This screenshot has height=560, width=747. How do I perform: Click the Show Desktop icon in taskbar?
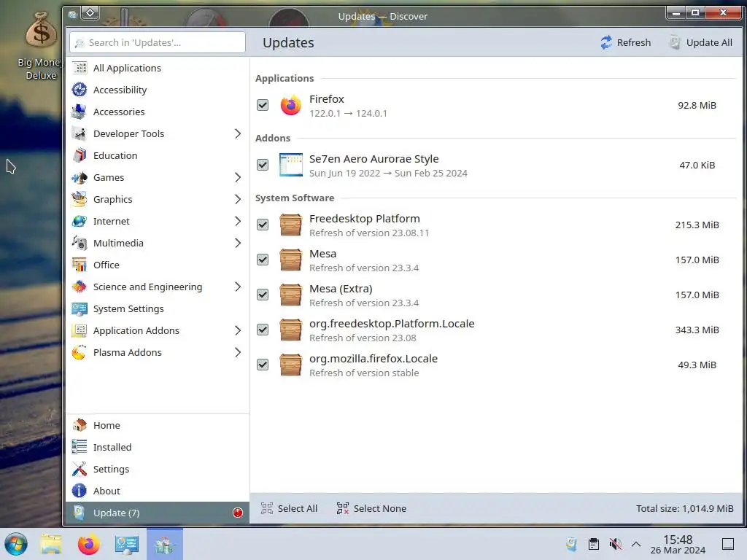click(728, 544)
